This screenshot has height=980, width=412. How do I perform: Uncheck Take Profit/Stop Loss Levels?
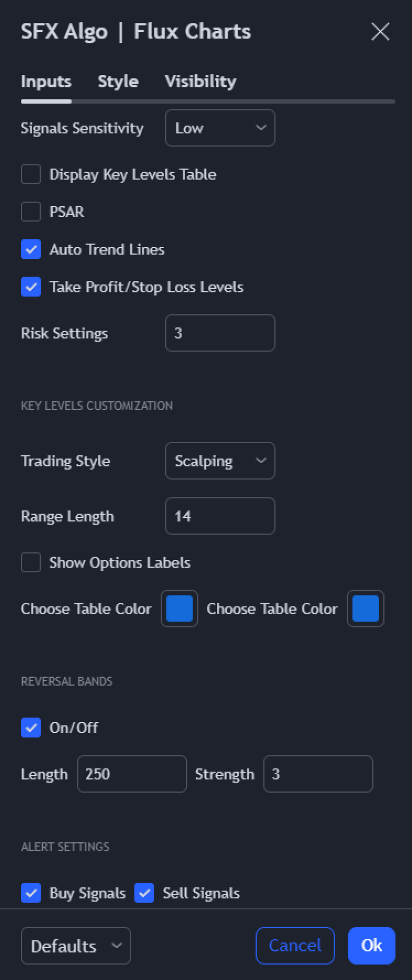pos(31,287)
